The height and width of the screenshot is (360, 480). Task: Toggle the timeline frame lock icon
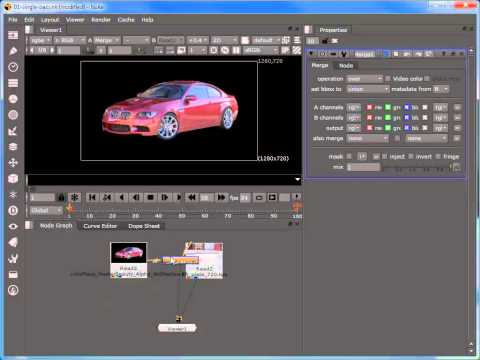tap(61, 197)
